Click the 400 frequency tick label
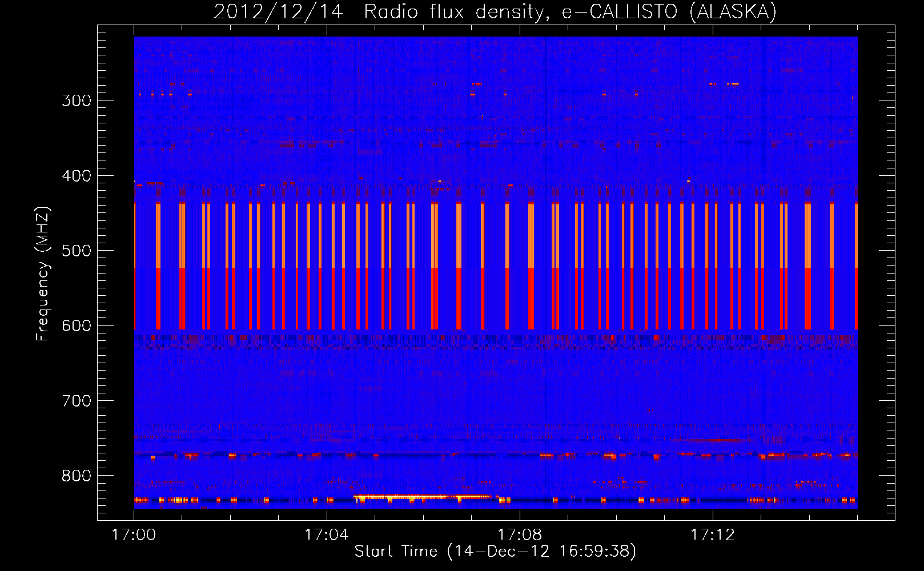 point(77,176)
